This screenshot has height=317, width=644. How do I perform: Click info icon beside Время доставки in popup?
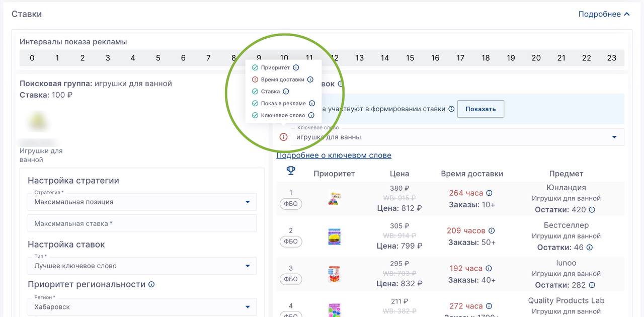pyautogui.click(x=310, y=80)
